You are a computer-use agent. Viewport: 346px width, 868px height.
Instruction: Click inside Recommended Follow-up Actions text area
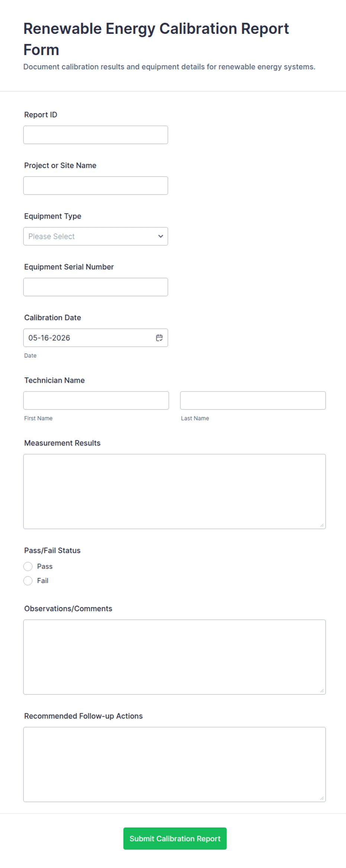174,764
